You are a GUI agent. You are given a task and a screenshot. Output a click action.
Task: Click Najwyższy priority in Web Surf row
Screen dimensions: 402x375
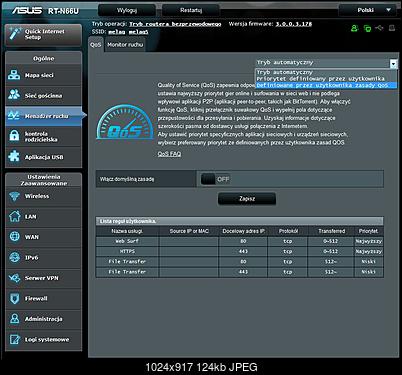coord(369,241)
